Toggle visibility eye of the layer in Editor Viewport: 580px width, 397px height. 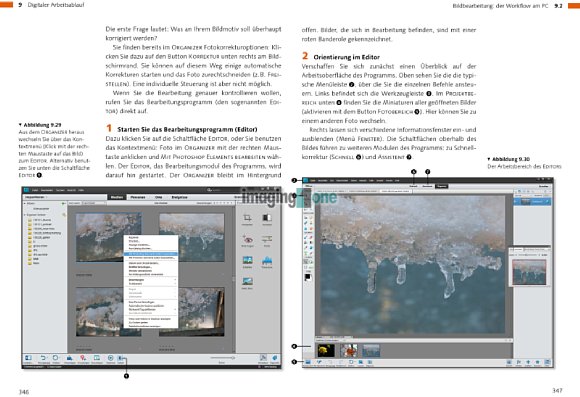[x=517, y=201]
